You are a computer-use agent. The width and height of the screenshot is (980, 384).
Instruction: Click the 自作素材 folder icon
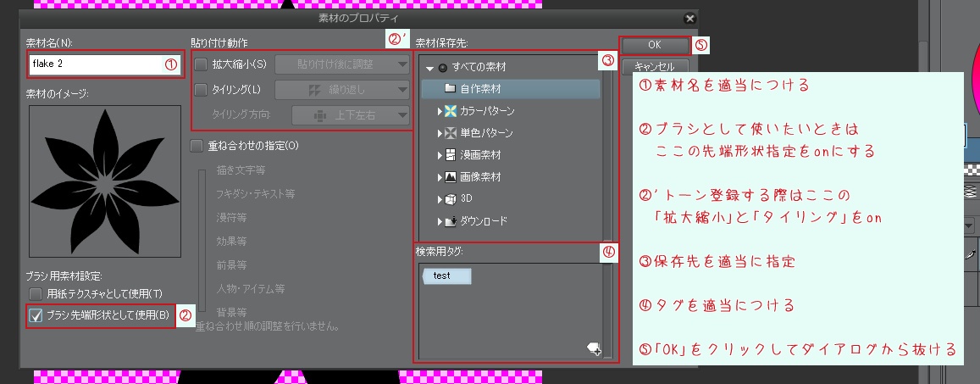pos(450,89)
